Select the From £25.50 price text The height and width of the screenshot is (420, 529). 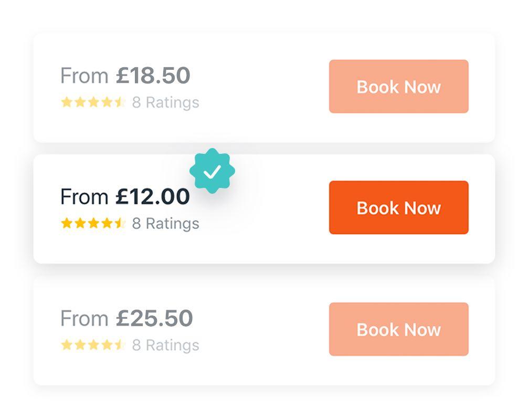coord(126,318)
